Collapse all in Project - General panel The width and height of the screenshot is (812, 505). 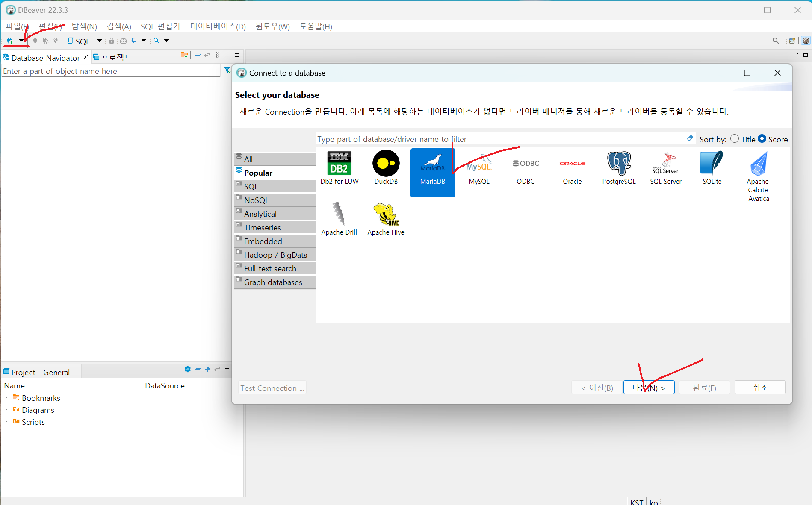coord(198,369)
